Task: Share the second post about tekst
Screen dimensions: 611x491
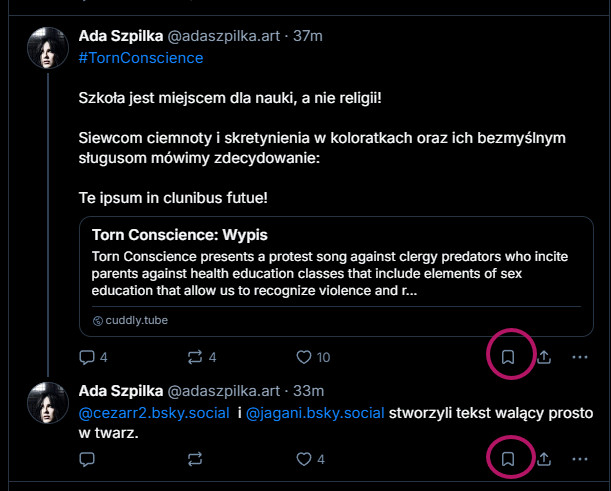Action: click(x=544, y=459)
